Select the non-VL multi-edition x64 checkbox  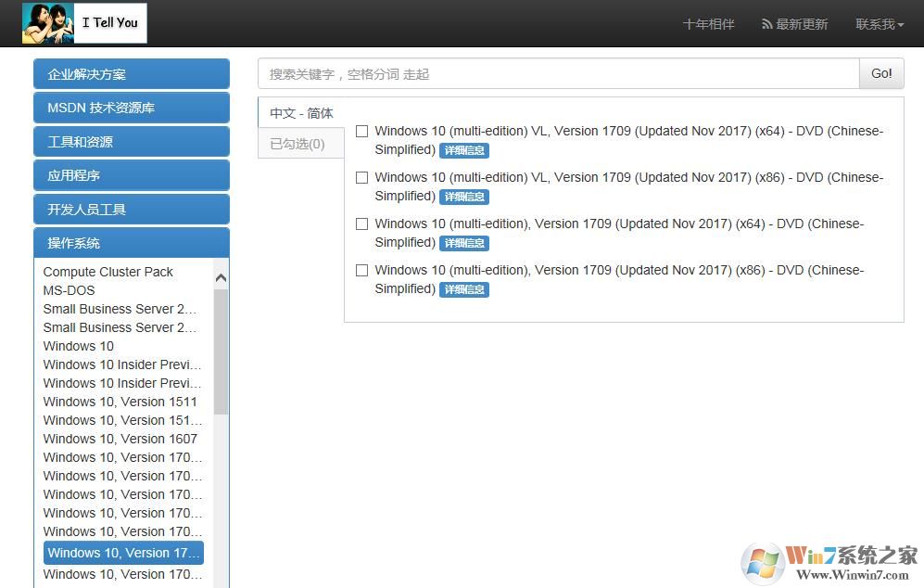[362, 224]
